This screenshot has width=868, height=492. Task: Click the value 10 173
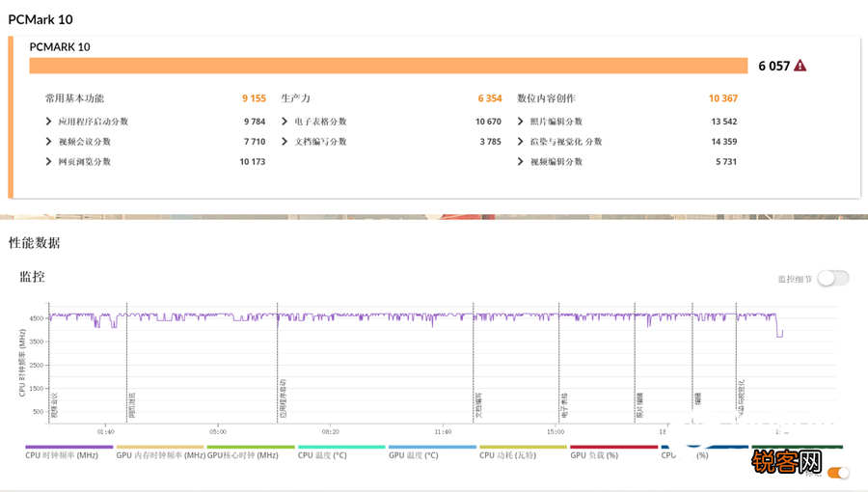253,162
